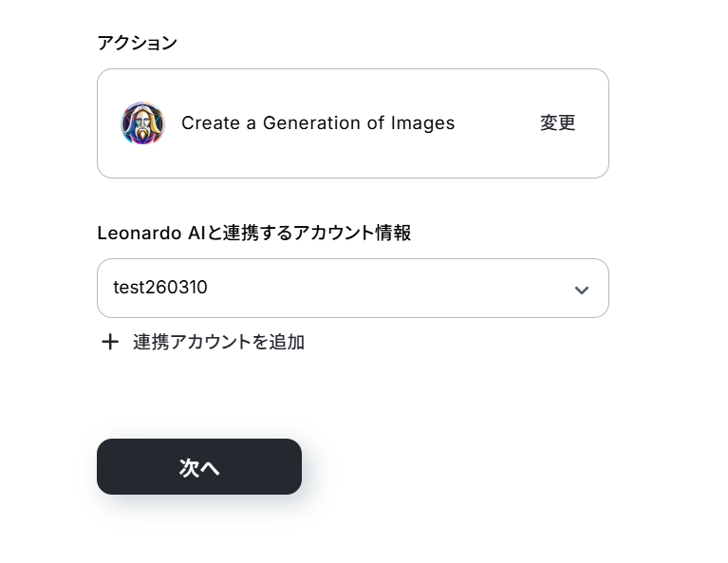Click the colorful wizard avatar thumbnail
This screenshot has height=563, width=728.
click(142, 123)
